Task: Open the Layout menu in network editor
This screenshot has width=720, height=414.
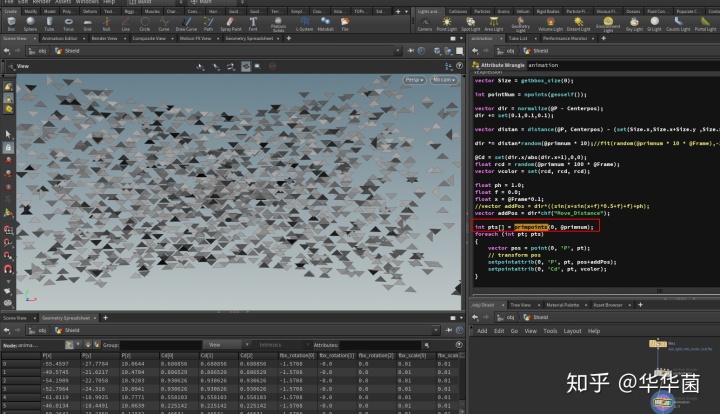Action: pos(572,330)
